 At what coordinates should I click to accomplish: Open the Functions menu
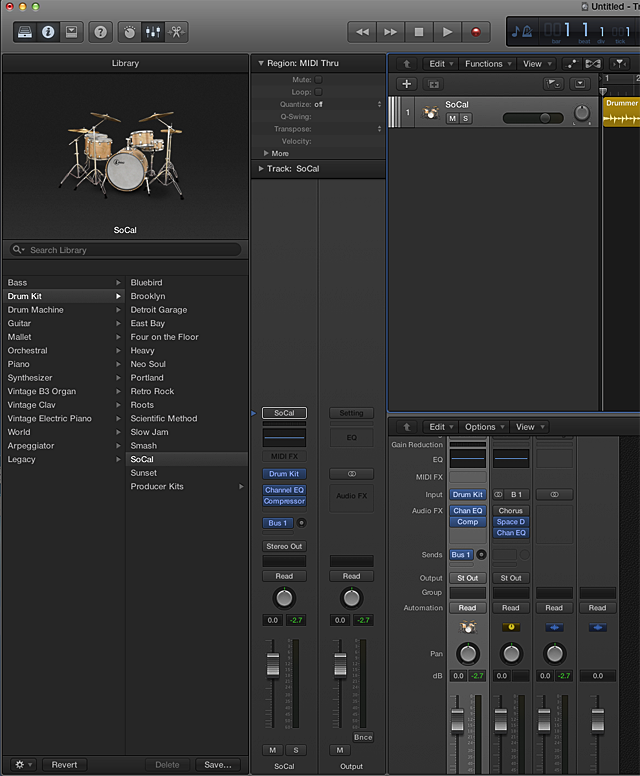(488, 64)
